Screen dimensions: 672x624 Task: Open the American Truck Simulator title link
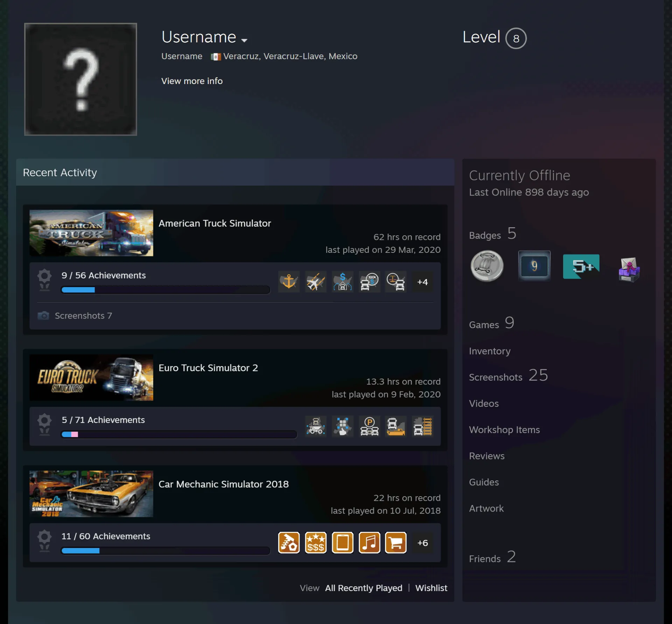click(x=215, y=223)
